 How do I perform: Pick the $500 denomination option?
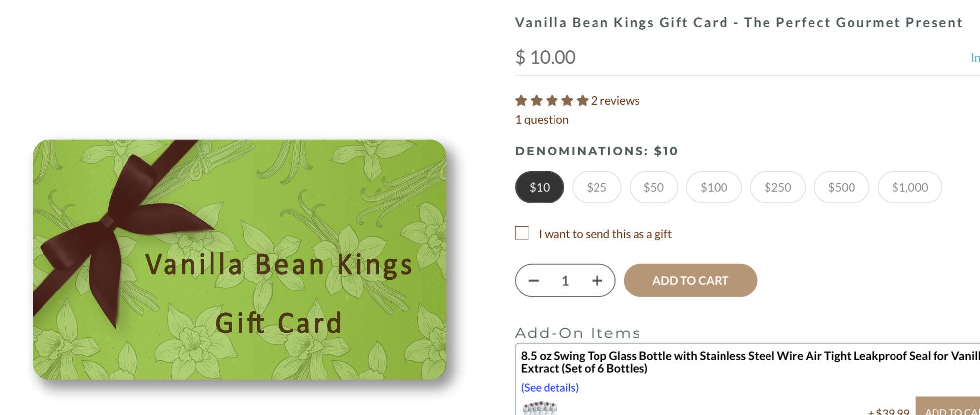(x=841, y=187)
